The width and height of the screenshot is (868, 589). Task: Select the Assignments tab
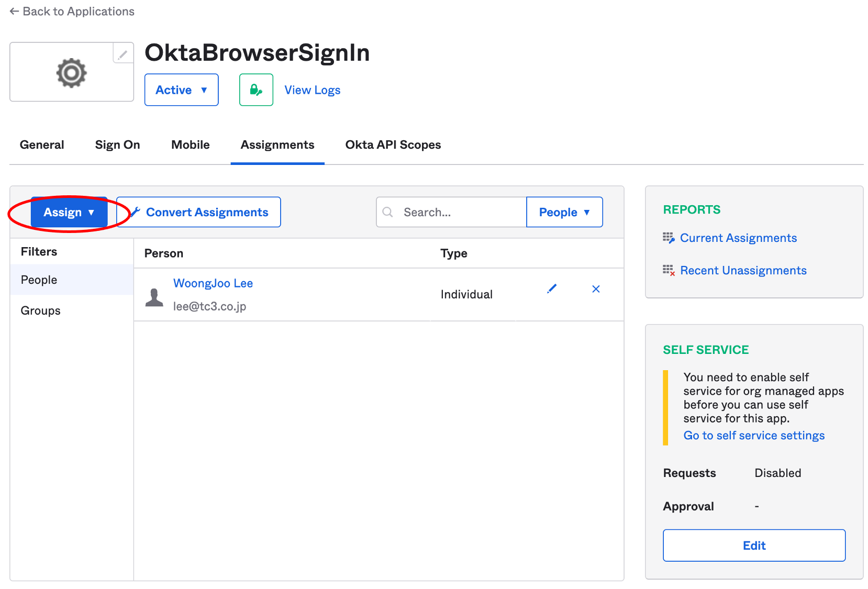click(x=277, y=145)
